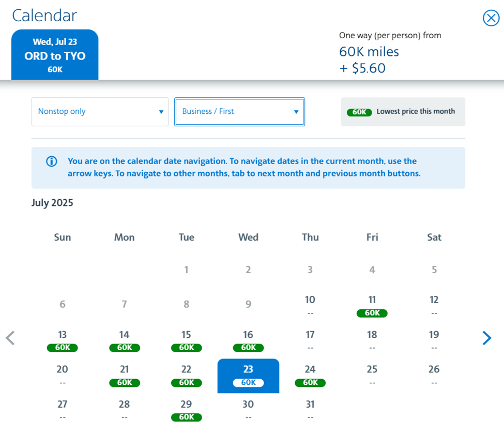
Task: Click the 60K lowest price legend badge
Action: [x=359, y=112]
